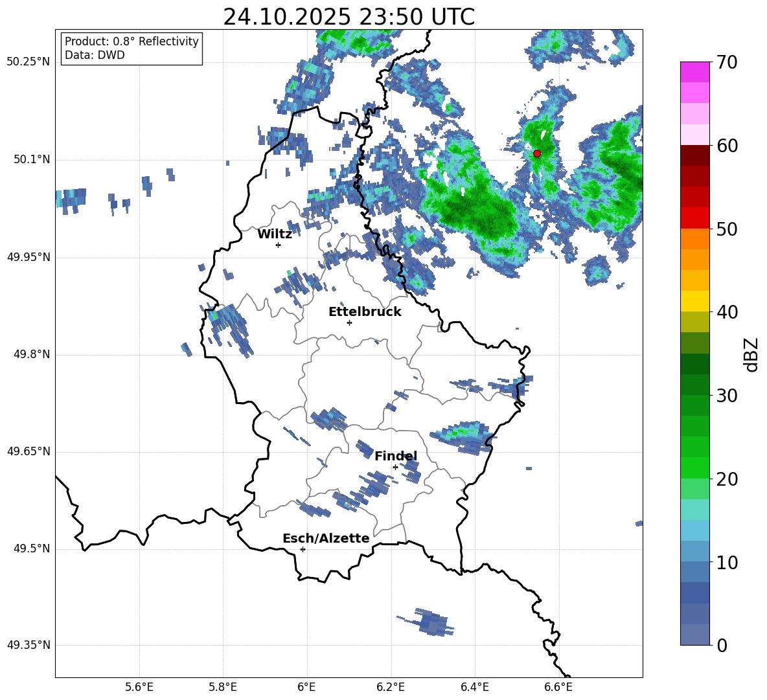Click the 49.35°N latitude label
The width and height of the screenshot is (767, 700).
[x=29, y=645]
